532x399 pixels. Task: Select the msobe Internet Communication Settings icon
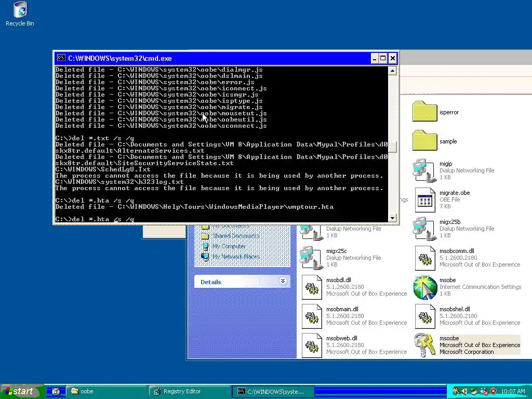point(425,287)
